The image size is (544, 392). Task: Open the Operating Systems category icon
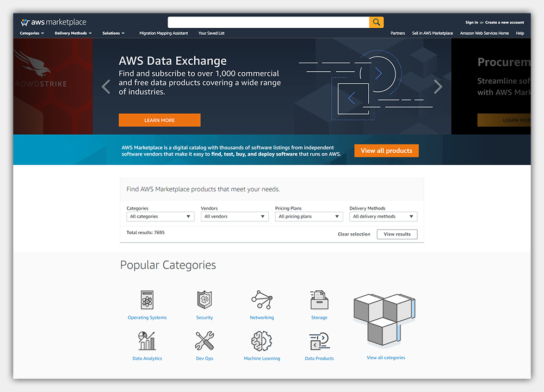[x=147, y=300]
